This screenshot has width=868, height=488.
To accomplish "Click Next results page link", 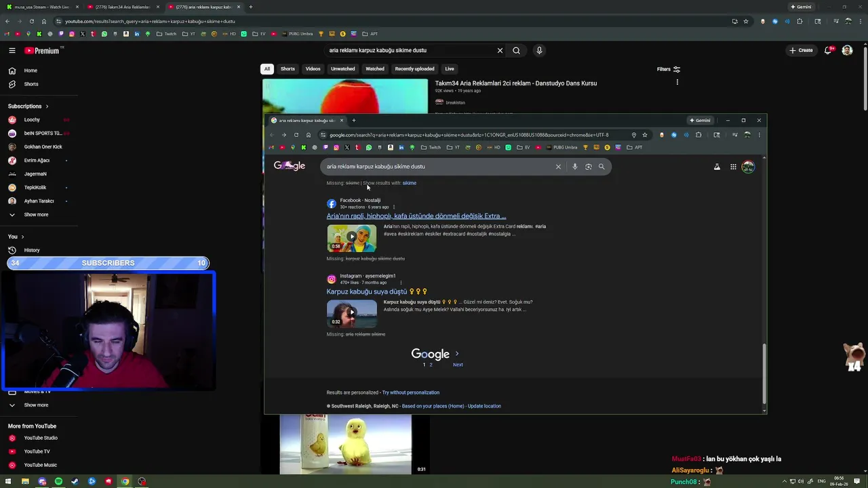I will pyautogui.click(x=458, y=365).
